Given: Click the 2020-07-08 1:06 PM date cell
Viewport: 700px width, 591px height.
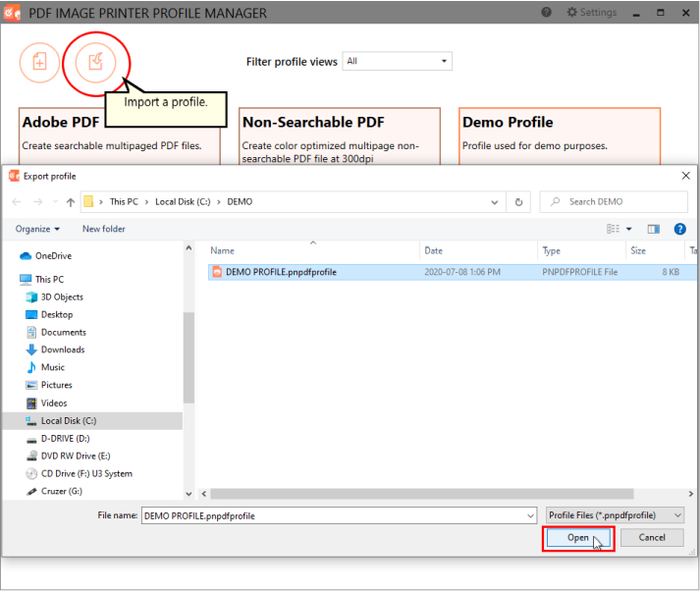Looking at the screenshot, I should click(x=462, y=272).
